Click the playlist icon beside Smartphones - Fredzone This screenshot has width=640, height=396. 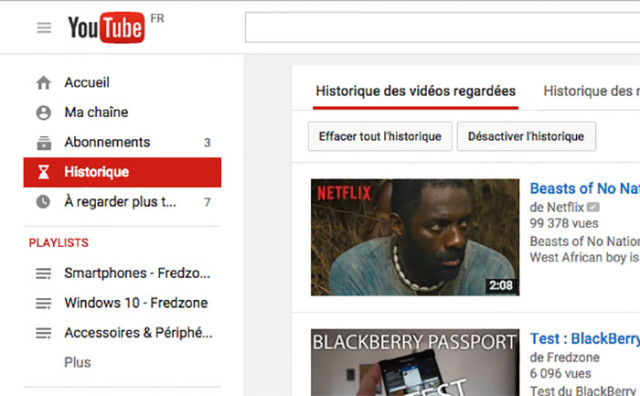(44, 273)
